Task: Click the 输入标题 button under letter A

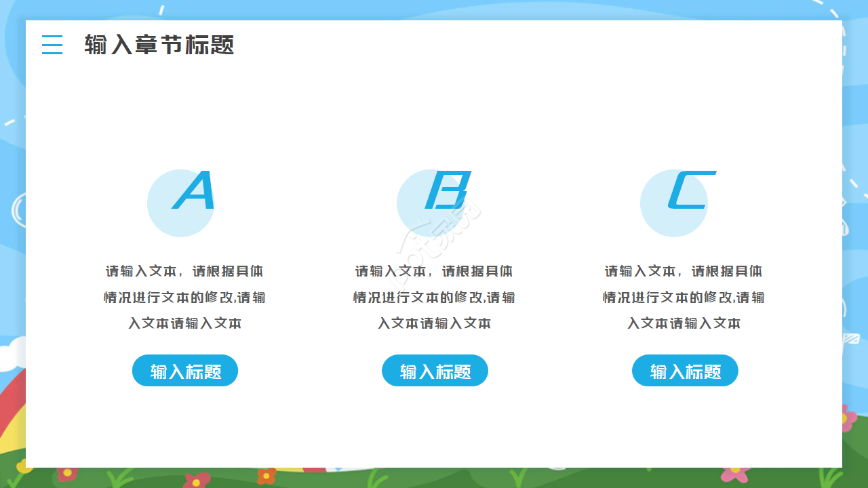Action: [185, 371]
